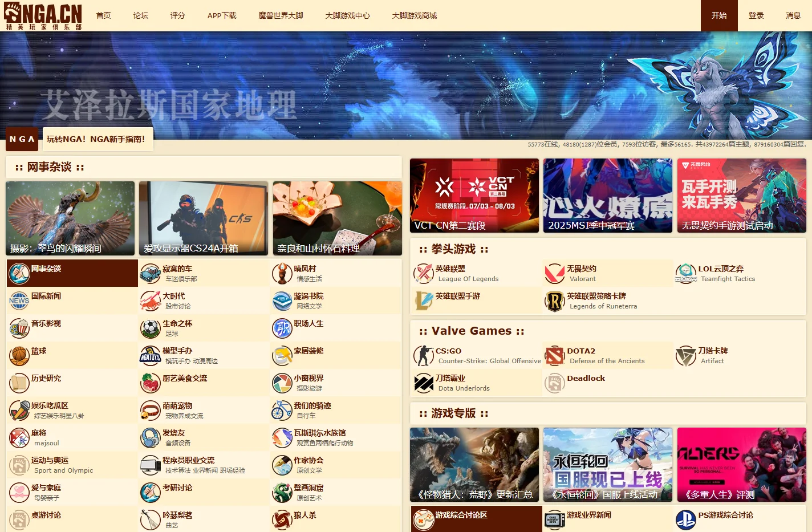812x532 pixels.
Task: Open the 狼人杀 forum link
Action: click(x=305, y=515)
